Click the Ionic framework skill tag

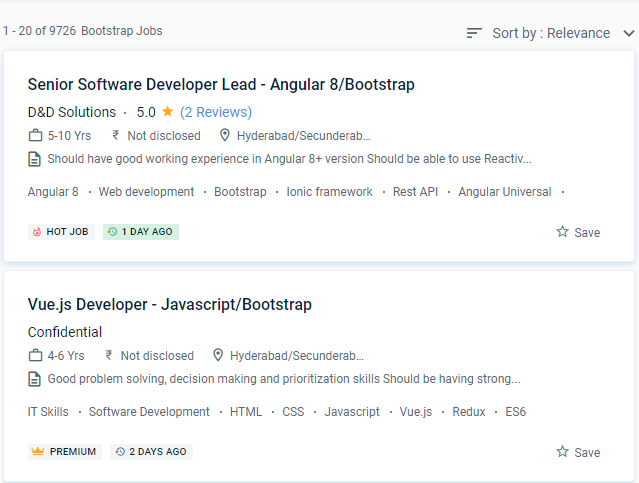[329, 192]
